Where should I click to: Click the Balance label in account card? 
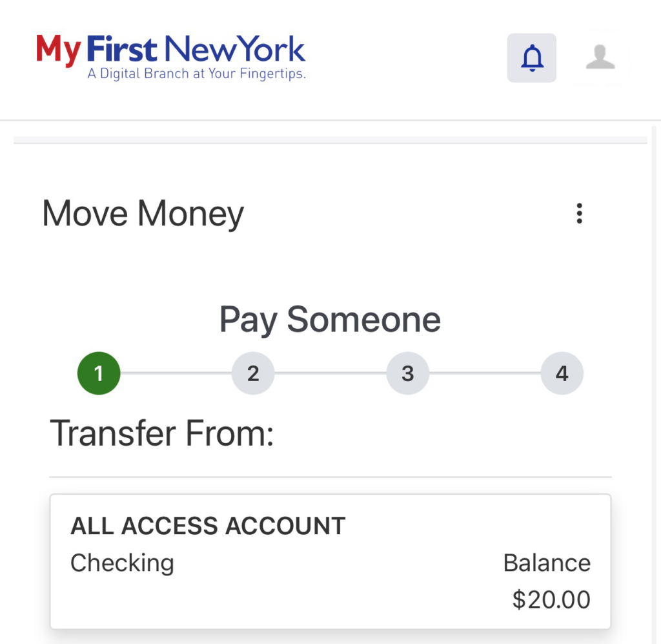[547, 563]
